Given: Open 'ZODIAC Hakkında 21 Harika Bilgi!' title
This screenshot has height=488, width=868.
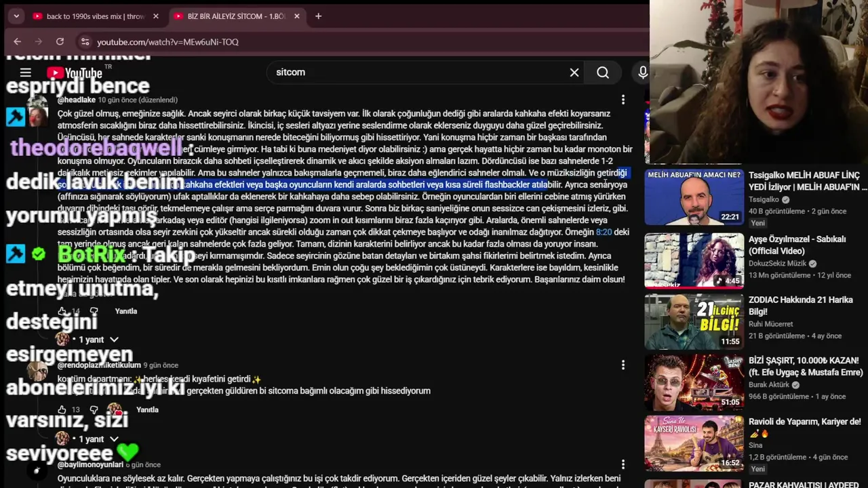Looking at the screenshot, I should [801, 306].
